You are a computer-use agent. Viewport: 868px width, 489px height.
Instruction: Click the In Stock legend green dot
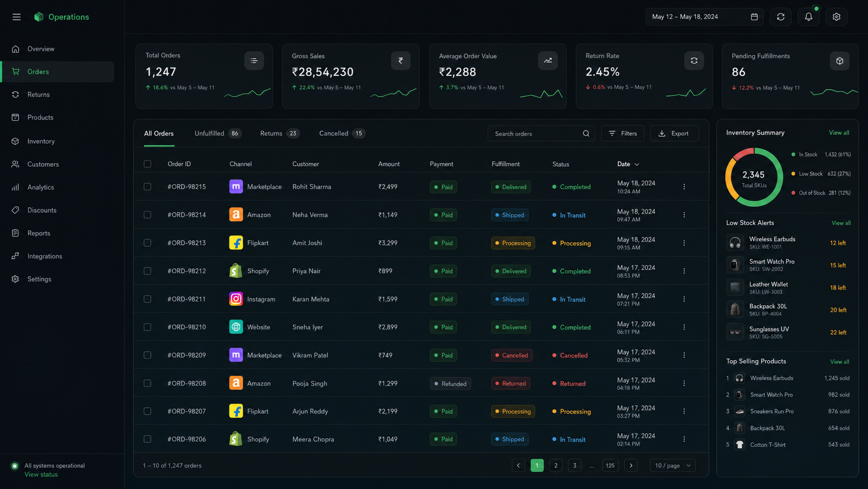[793, 154]
